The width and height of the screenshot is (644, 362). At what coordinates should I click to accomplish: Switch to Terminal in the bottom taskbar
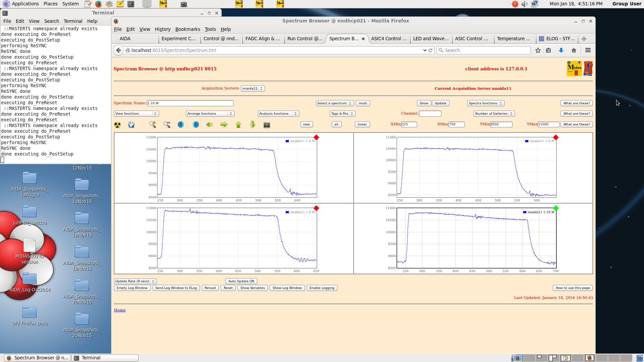[105, 358]
